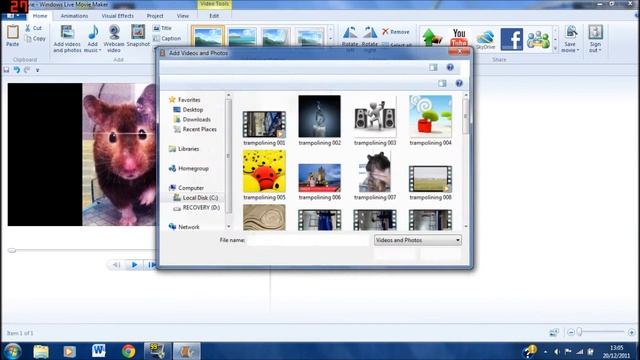Click the Play button under preview
Screen dimensions: 640x360
pyautogui.click(x=134, y=265)
